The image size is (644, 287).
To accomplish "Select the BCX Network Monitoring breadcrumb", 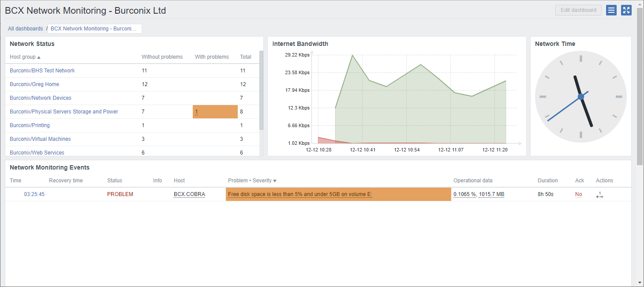I will pyautogui.click(x=94, y=29).
